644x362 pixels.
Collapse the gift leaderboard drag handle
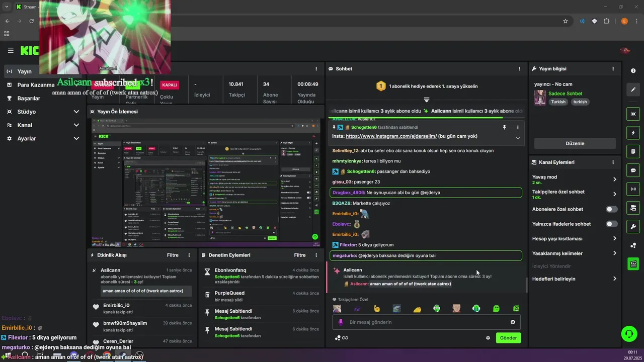click(427, 100)
